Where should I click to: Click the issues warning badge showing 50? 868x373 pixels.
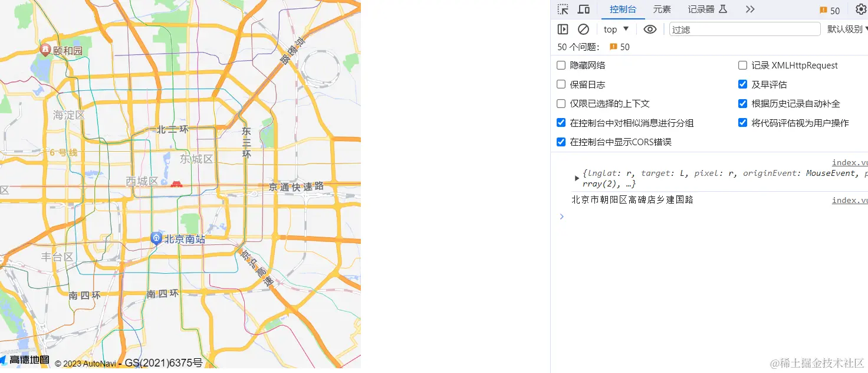point(830,11)
